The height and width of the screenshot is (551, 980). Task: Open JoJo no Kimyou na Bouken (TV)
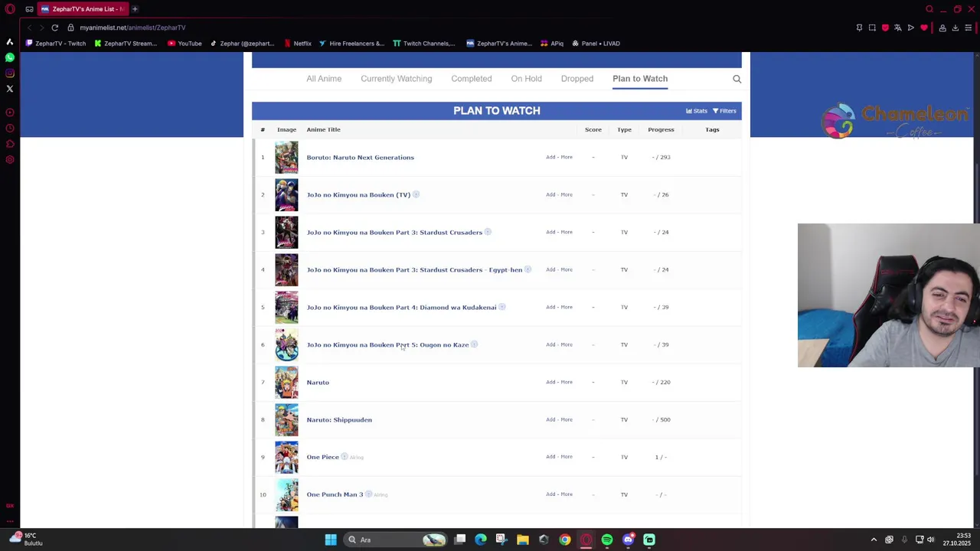point(358,195)
